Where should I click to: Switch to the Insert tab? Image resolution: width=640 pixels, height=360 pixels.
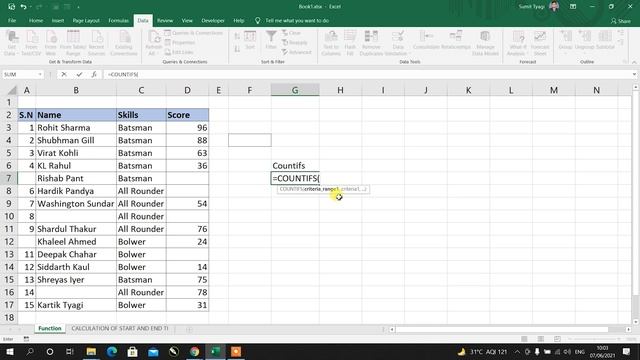[58, 20]
